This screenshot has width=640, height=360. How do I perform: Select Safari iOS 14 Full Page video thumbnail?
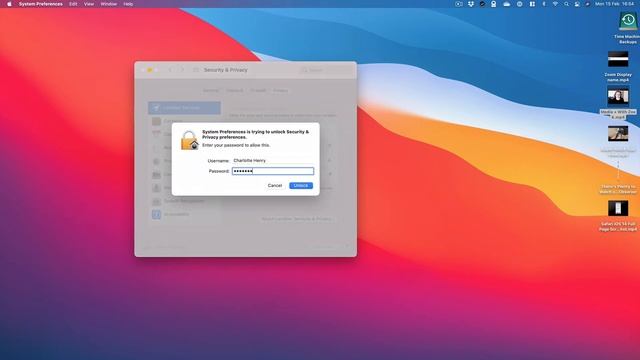(618, 208)
